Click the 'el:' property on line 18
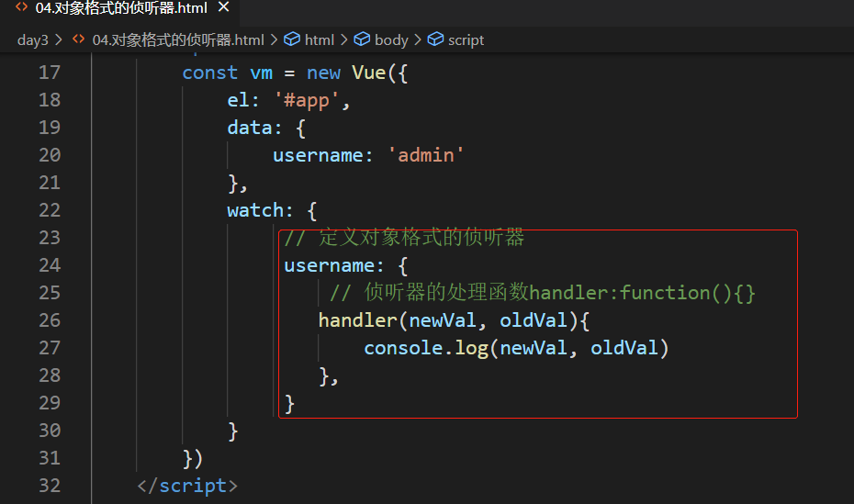 coord(243,100)
